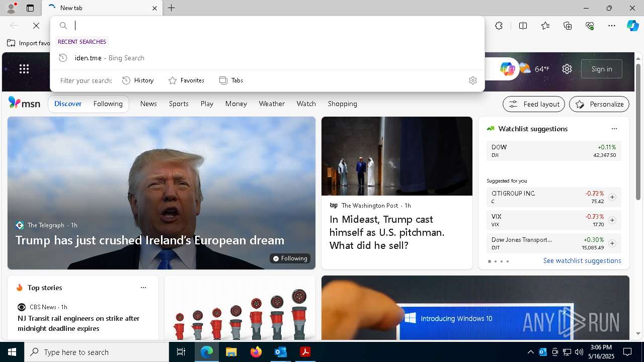Click the Sign in button

click(602, 69)
